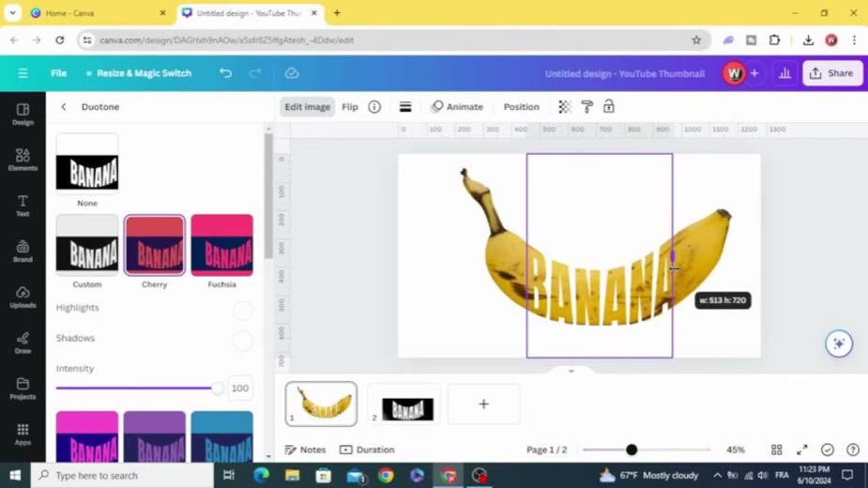
Task: Copy style with paint roller icon
Action: (x=586, y=106)
